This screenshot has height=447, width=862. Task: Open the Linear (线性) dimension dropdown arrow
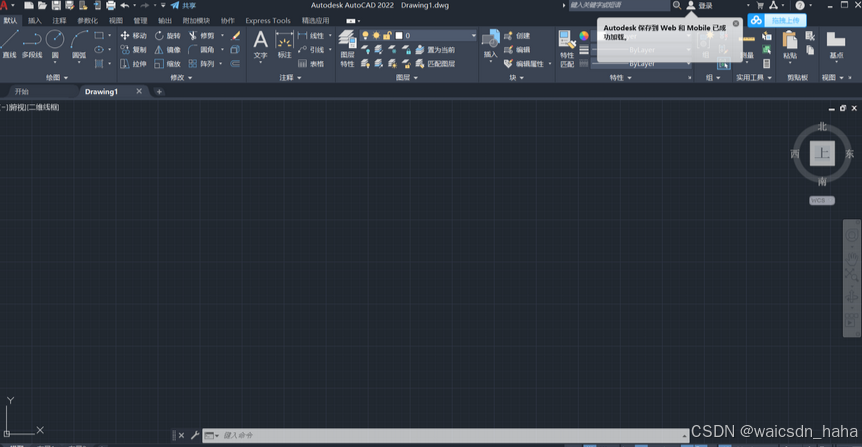point(330,35)
